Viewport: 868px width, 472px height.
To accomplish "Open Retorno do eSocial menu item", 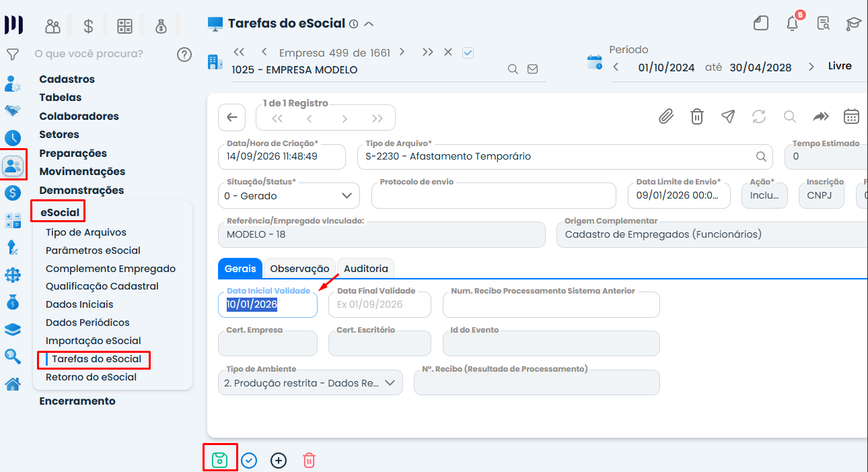I will click(x=91, y=377).
